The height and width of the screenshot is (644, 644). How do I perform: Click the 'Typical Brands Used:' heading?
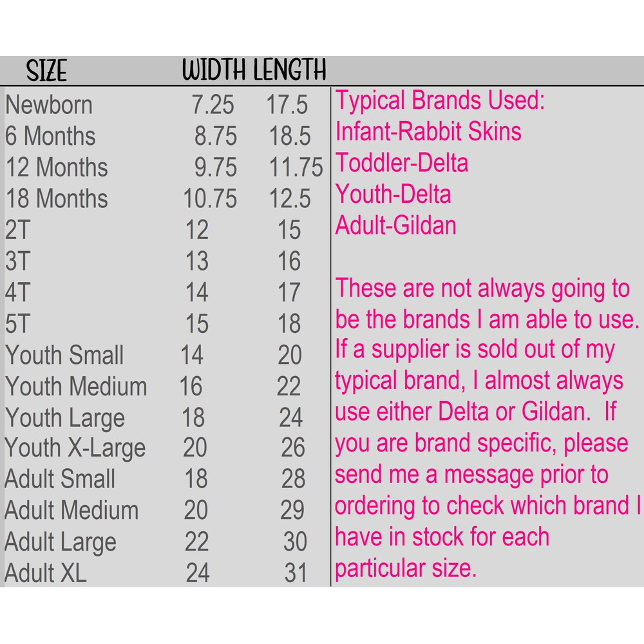click(440, 101)
